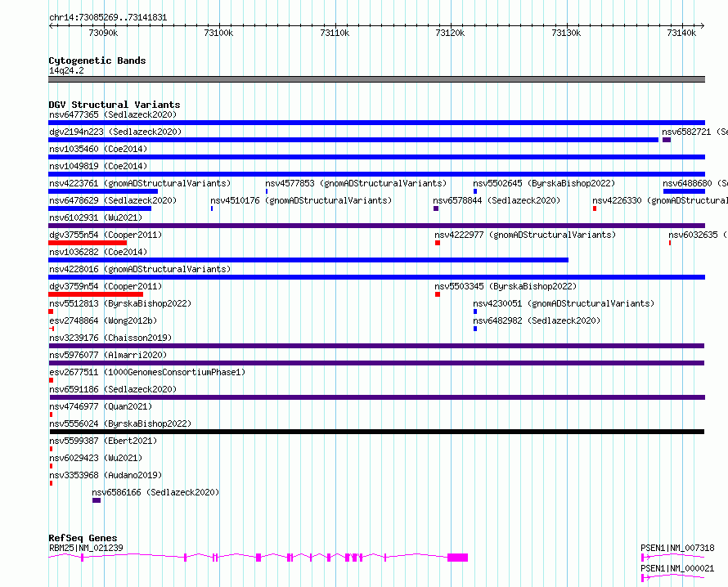728x587 pixels.
Task: Open nsv5556024 (ByrskaBishop2022) variant label
Action: [120, 423]
